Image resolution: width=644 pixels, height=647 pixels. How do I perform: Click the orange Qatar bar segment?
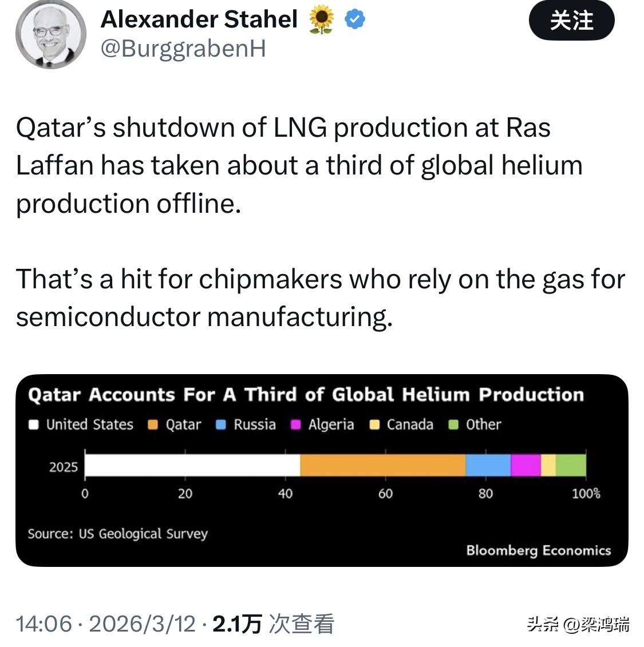[382, 465]
